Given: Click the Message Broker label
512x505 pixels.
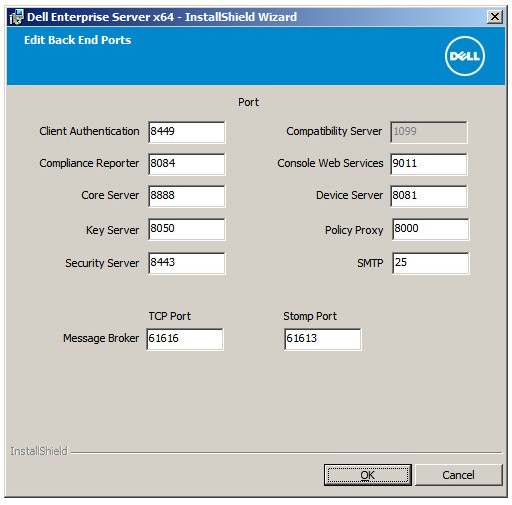Looking at the screenshot, I should pos(101,338).
